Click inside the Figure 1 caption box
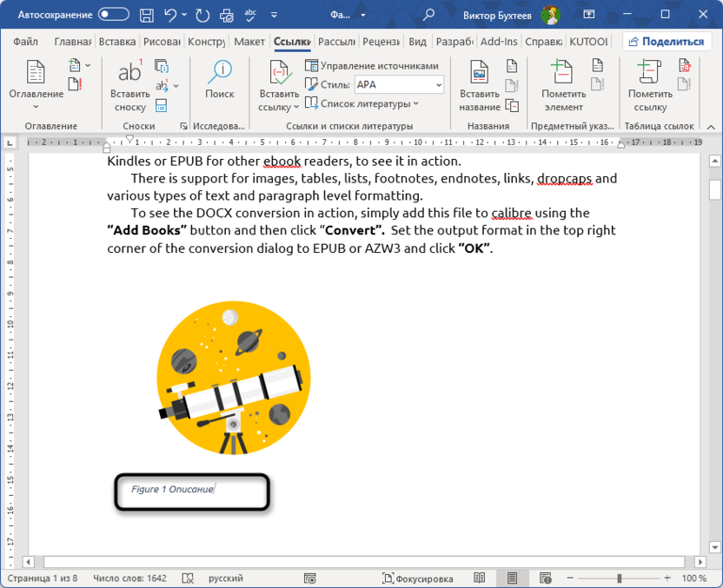The image size is (723, 588). click(190, 492)
